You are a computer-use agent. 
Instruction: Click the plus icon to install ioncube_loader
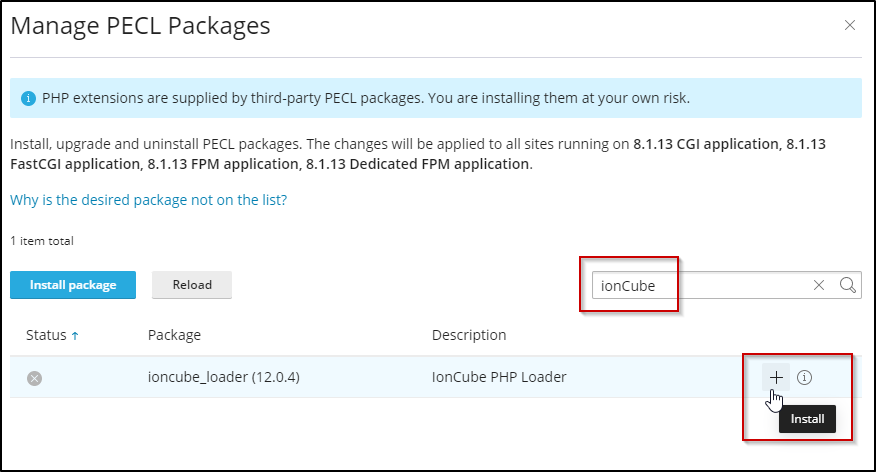coord(775,377)
